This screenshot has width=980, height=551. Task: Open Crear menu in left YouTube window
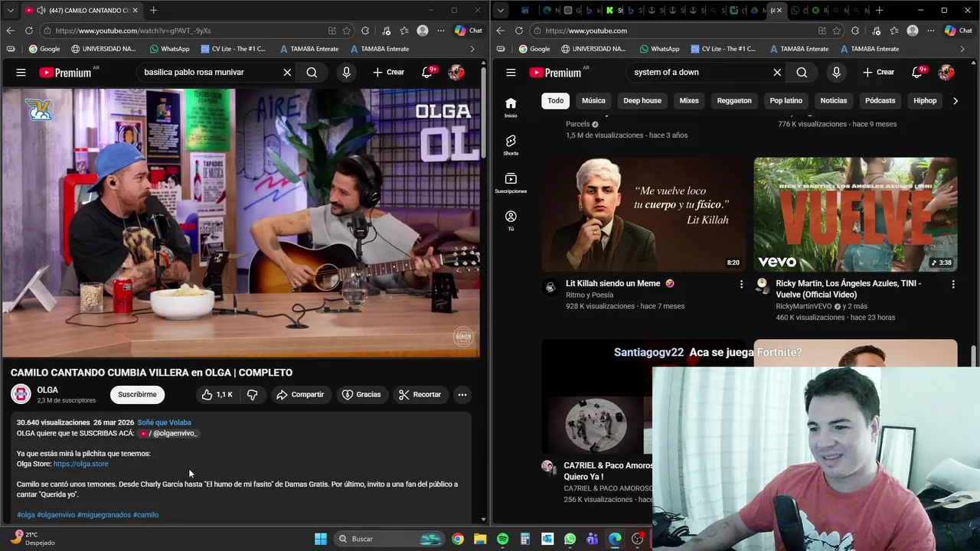tap(389, 72)
